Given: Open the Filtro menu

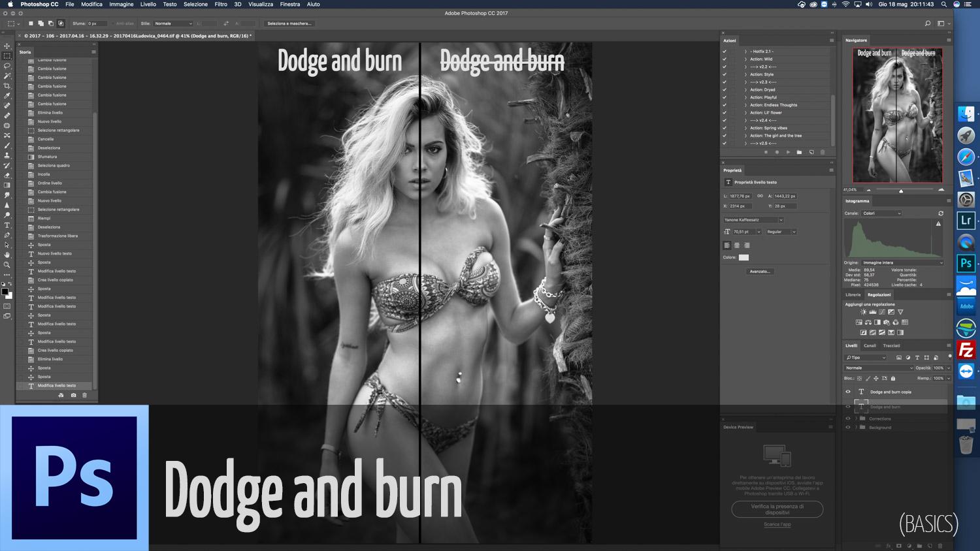Looking at the screenshot, I should (221, 4).
